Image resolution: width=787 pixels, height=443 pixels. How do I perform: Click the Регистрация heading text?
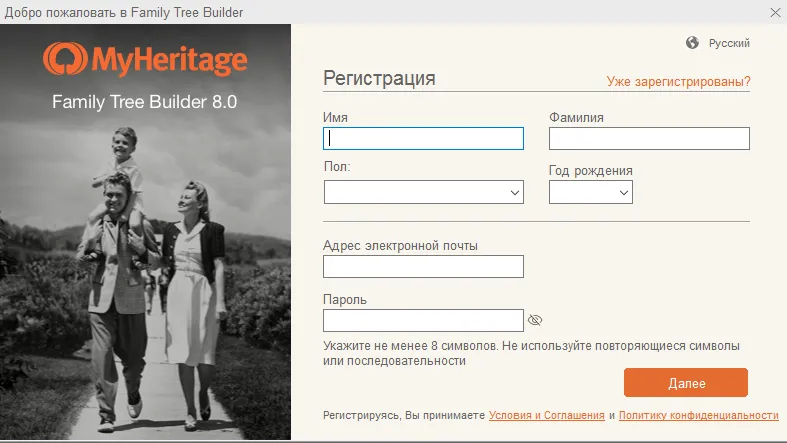click(379, 78)
